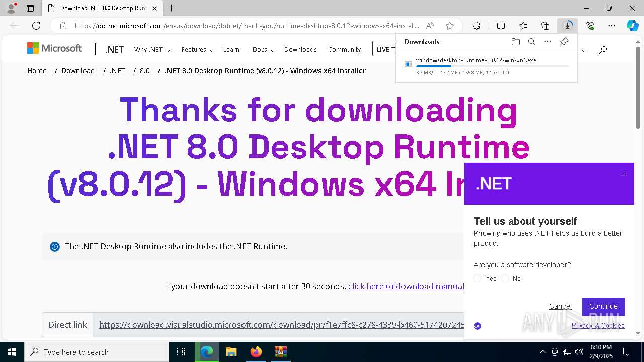Click the taskbar clock and date
Screen dimensions: 644x362
[601, 352]
